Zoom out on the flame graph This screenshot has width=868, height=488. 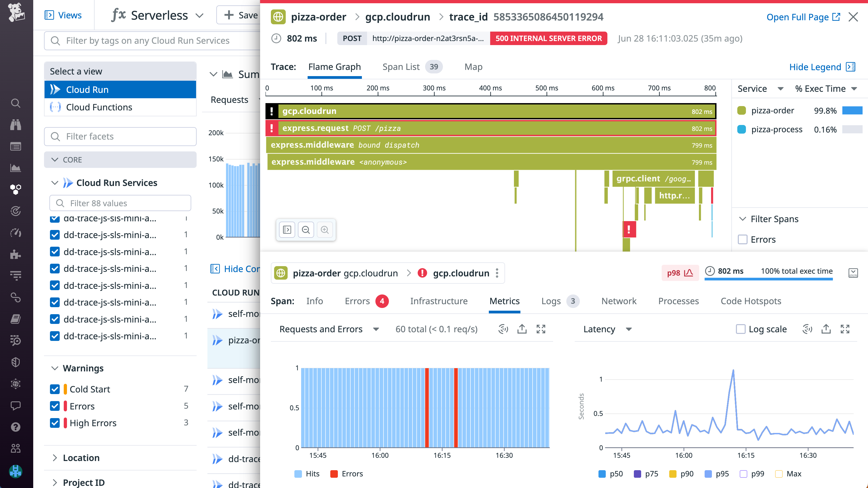[x=306, y=229]
